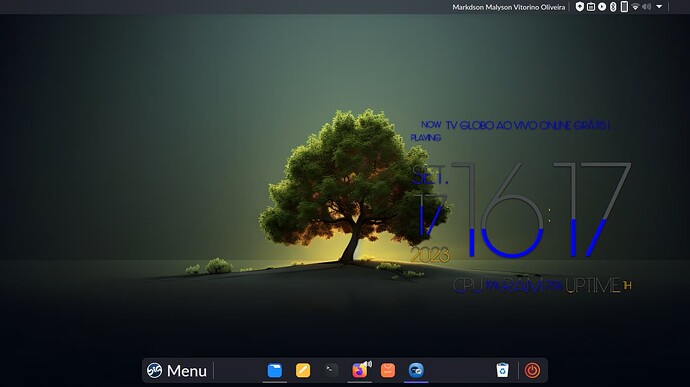
Task: Click the red power button in dock
Action: click(532, 370)
